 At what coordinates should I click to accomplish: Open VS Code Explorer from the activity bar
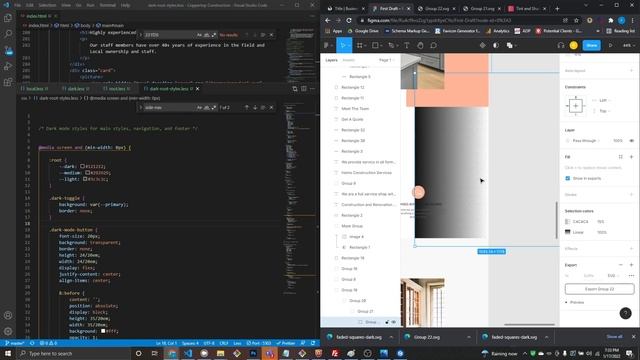pyautogui.click(x=8, y=18)
